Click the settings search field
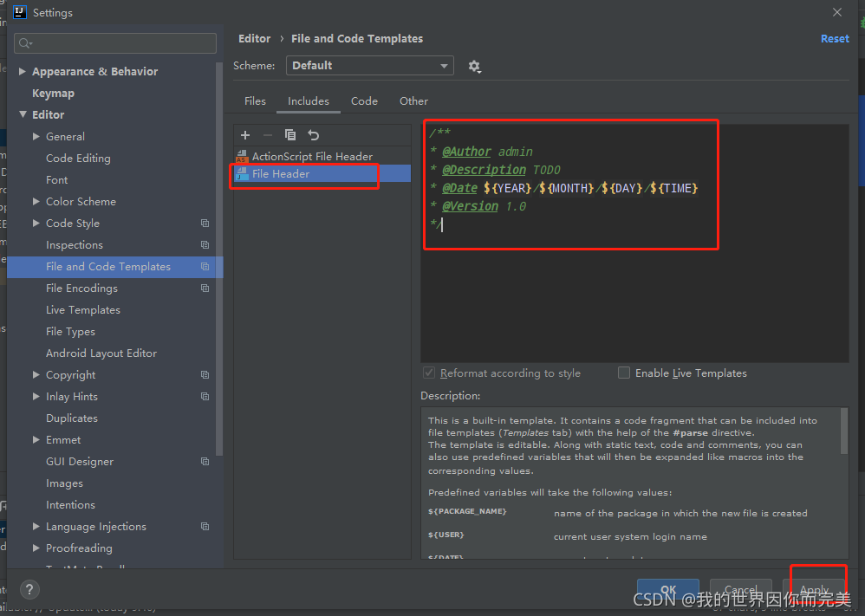The height and width of the screenshot is (616, 865). pyautogui.click(x=115, y=43)
